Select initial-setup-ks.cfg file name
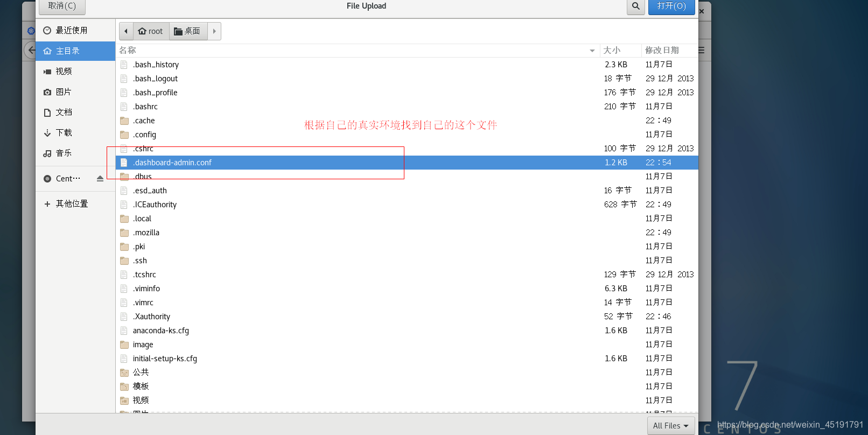The image size is (868, 435). click(x=165, y=359)
